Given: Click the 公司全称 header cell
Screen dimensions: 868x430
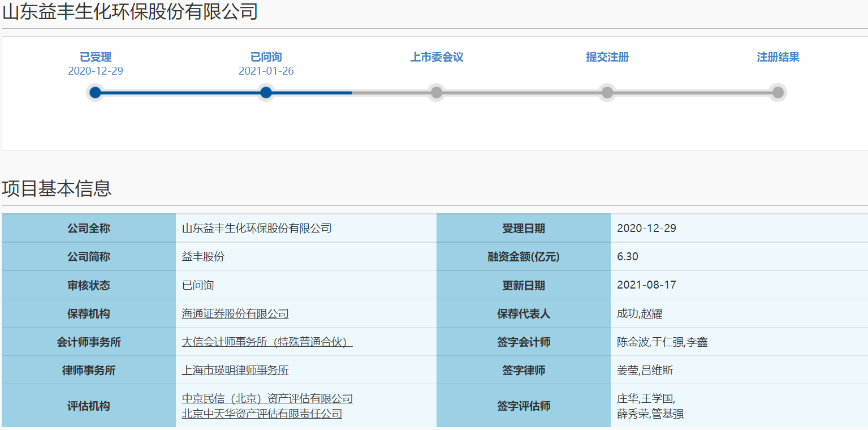Looking at the screenshot, I should coord(89,229).
